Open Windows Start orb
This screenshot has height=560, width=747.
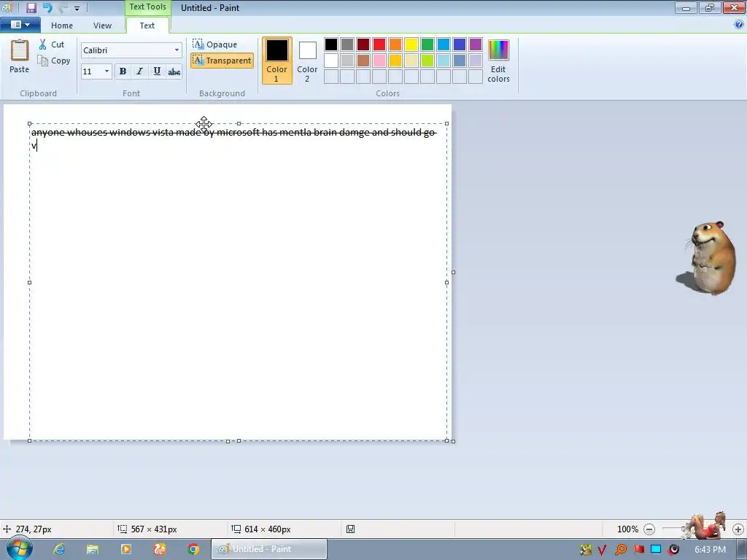pos(20,548)
